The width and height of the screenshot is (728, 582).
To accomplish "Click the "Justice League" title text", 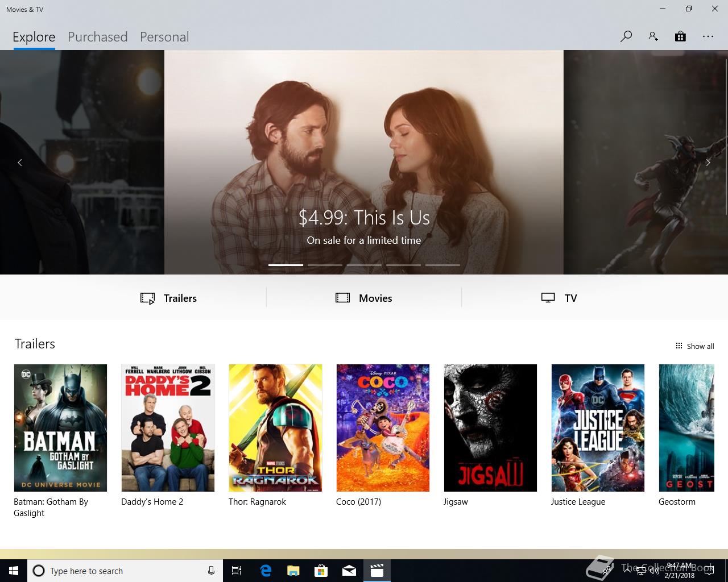I will [x=578, y=502].
